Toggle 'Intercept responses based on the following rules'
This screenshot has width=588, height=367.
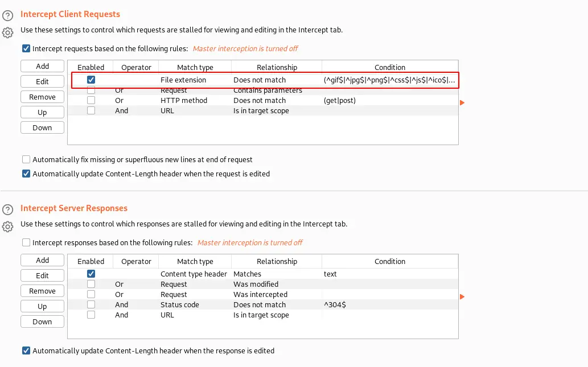pyautogui.click(x=26, y=243)
